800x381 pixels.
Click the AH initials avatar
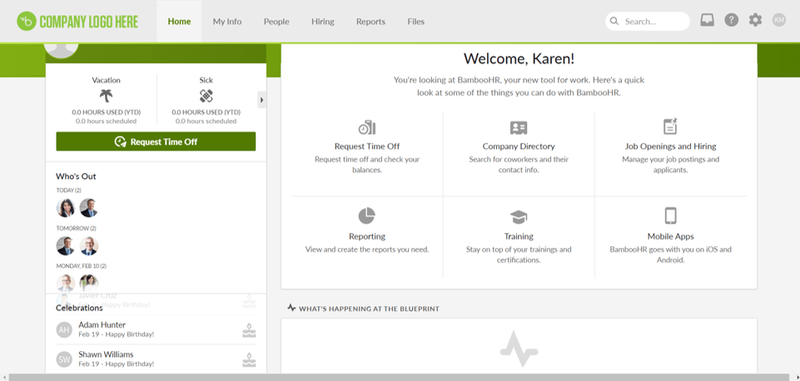click(x=64, y=330)
